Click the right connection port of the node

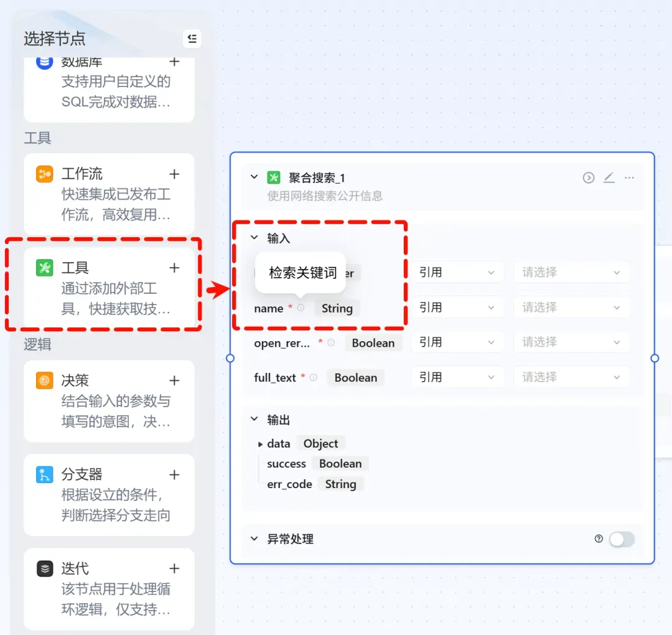coord(655,358)
